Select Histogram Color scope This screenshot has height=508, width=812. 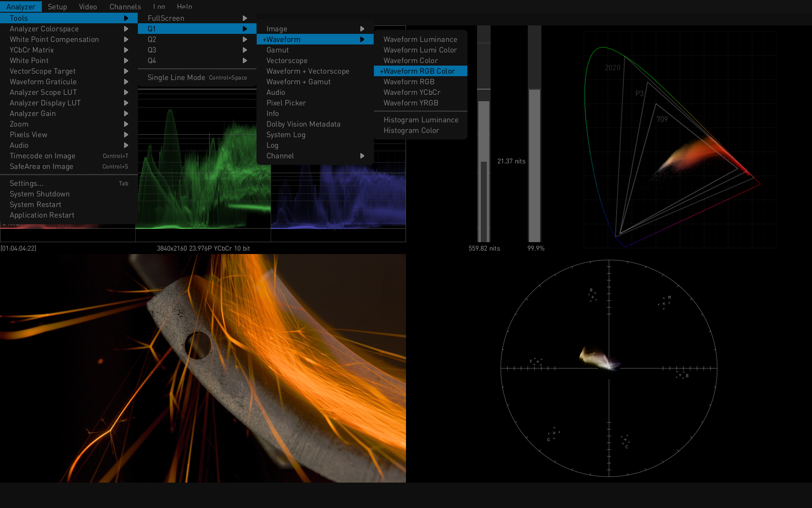pos(411,130)
